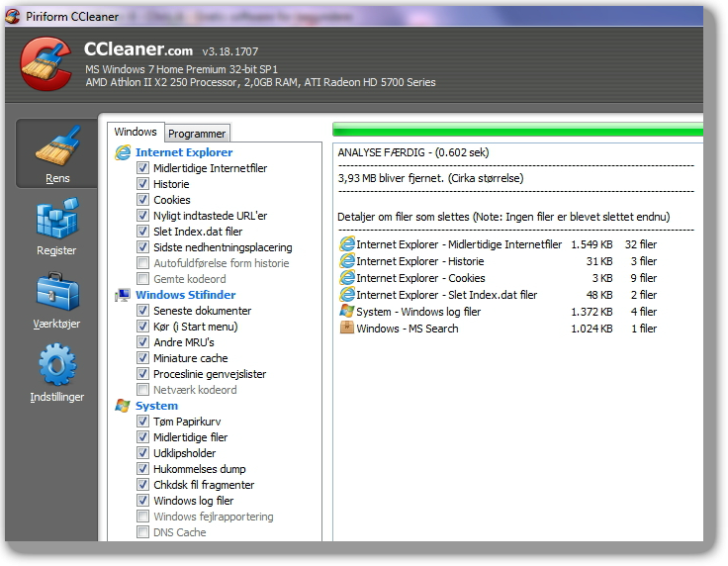Click 'Internet Explorer - Midlertidige Internetfiler' result row
The image size is (728, 566).
[498, 244]
